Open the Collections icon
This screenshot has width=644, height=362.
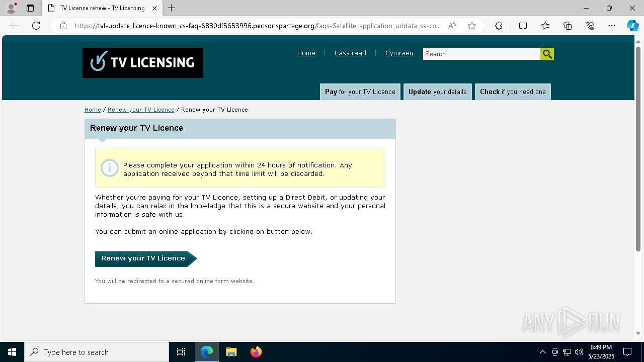point(568,26)
